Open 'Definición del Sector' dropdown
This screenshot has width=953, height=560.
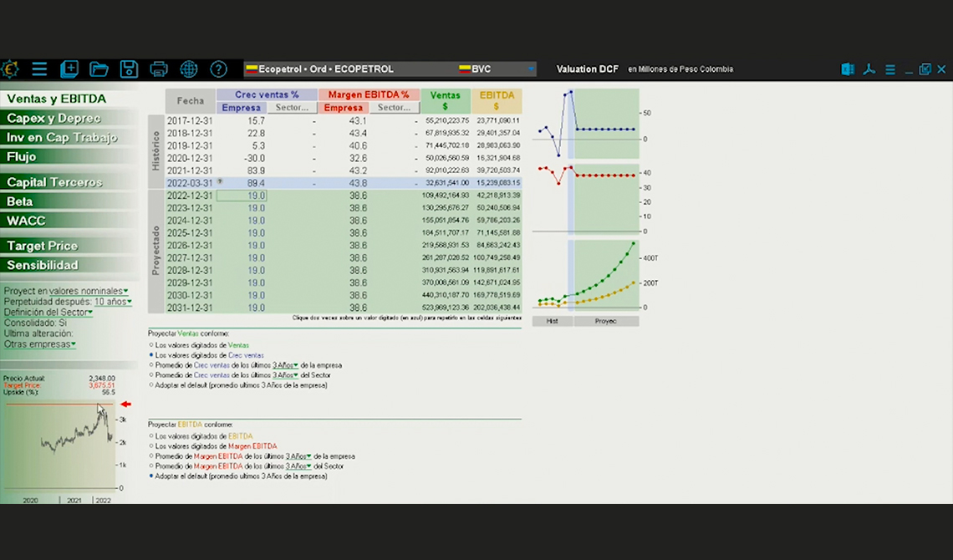tap(48, 313)
